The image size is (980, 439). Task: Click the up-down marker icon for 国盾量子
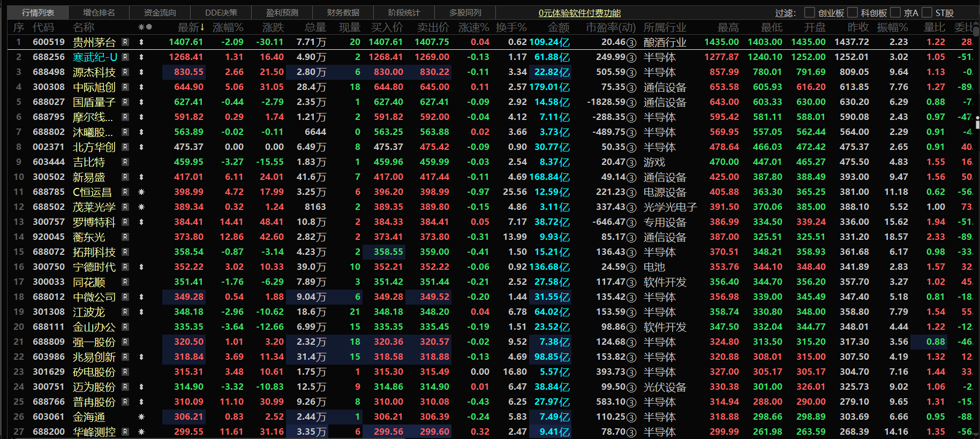141,102
